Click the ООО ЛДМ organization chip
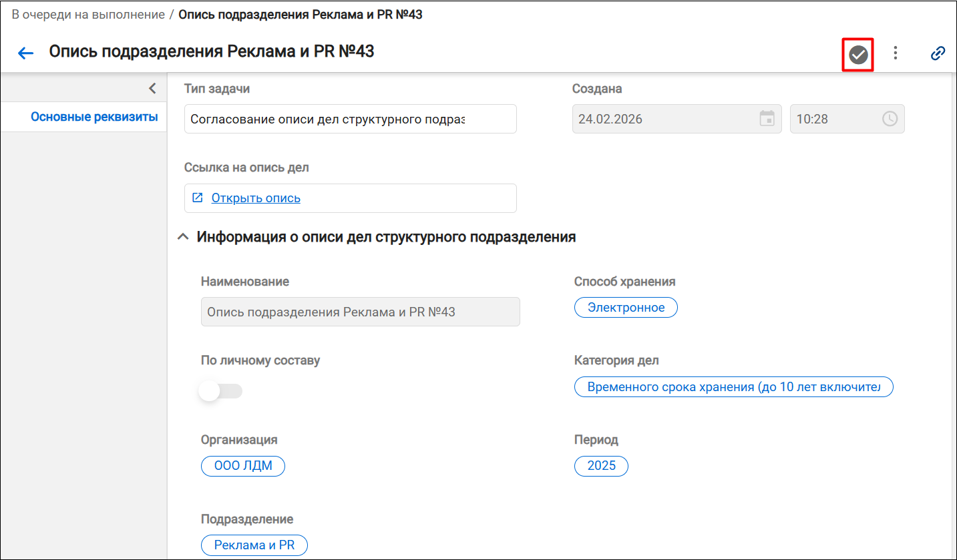Viewport: 957px width, 560px height. tap(243, 466)
